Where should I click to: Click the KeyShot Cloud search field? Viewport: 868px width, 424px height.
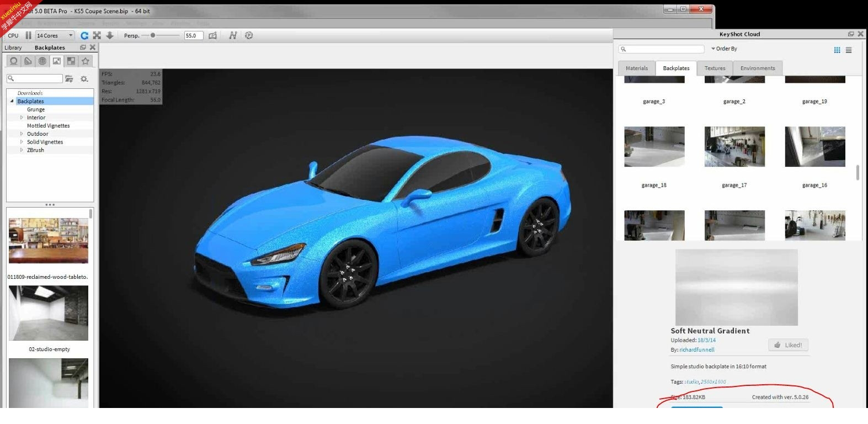coord(661,49)
